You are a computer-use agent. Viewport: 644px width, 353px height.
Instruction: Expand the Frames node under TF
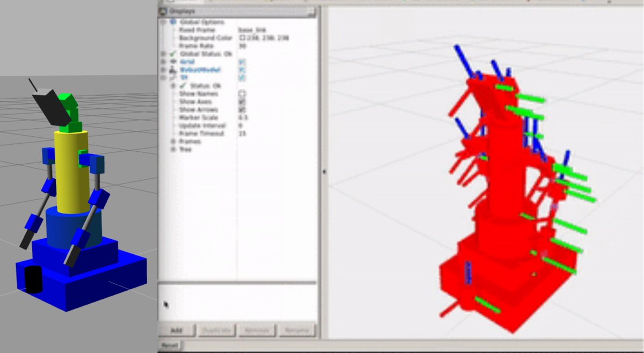(173, 141)
